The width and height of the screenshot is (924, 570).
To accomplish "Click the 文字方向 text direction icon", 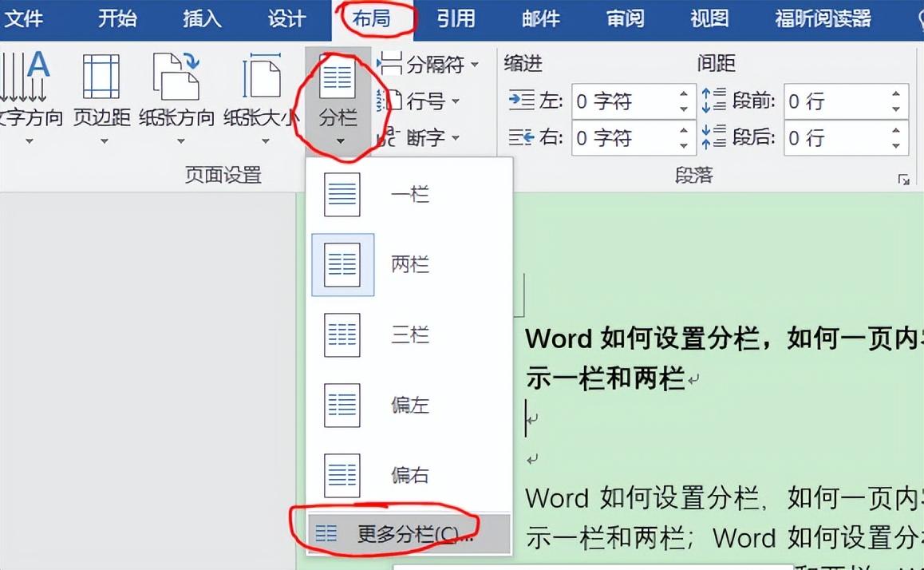I will [25, 77].
